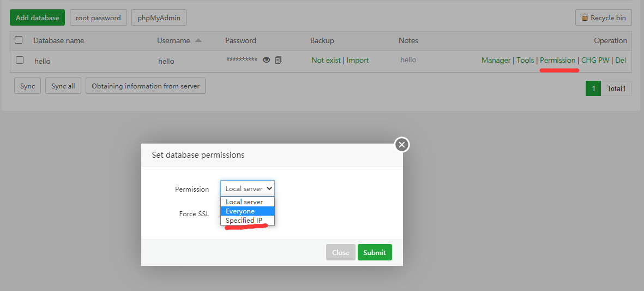Viewport: 644px width, 291px height.
Task: Go to page 1 of results
Action: click(x=593, y=88)
